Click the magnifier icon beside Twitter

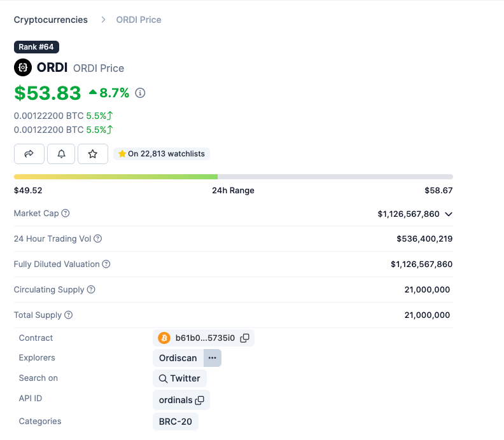tap(164, 379)
